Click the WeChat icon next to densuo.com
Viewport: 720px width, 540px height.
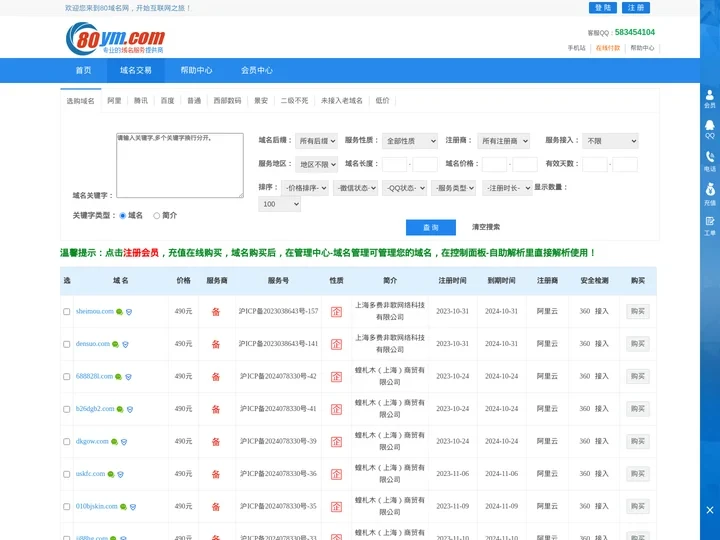[116, 344]
